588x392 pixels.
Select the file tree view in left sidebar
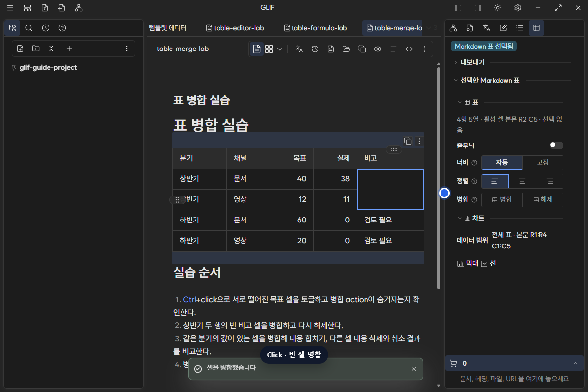(12, 28)
